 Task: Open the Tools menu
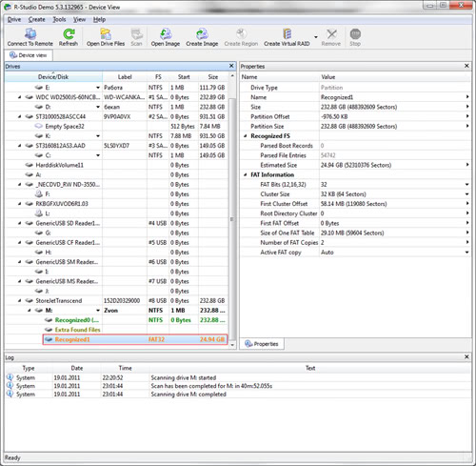(x=59, y=20)
